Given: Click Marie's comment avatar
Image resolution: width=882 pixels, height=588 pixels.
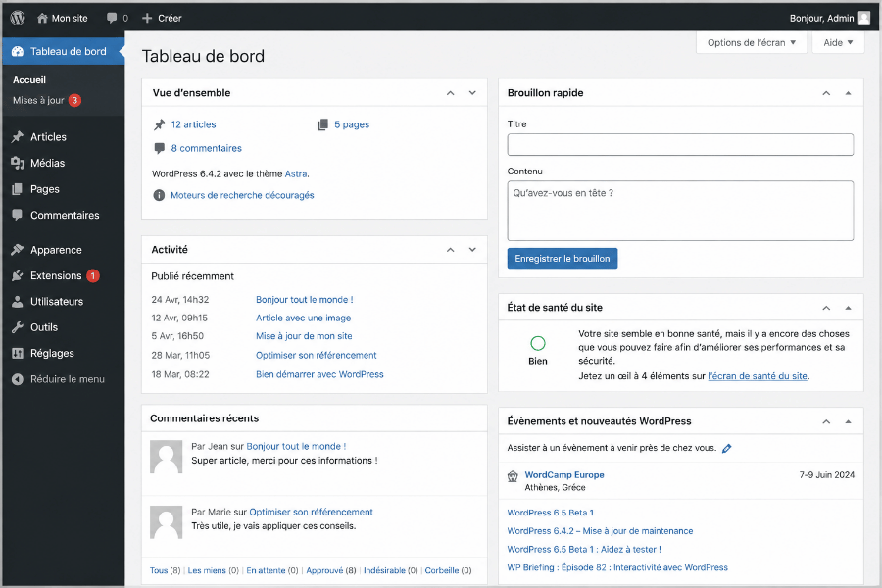Looking at the screenshot, I should click(x=166, y=521).
